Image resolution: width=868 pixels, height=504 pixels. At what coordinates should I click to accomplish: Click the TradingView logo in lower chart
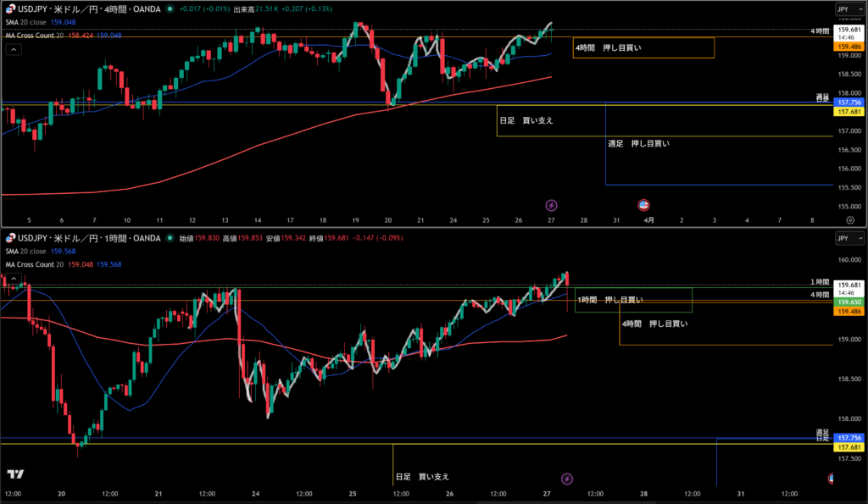pyautogui.click(x=14, y=474)
